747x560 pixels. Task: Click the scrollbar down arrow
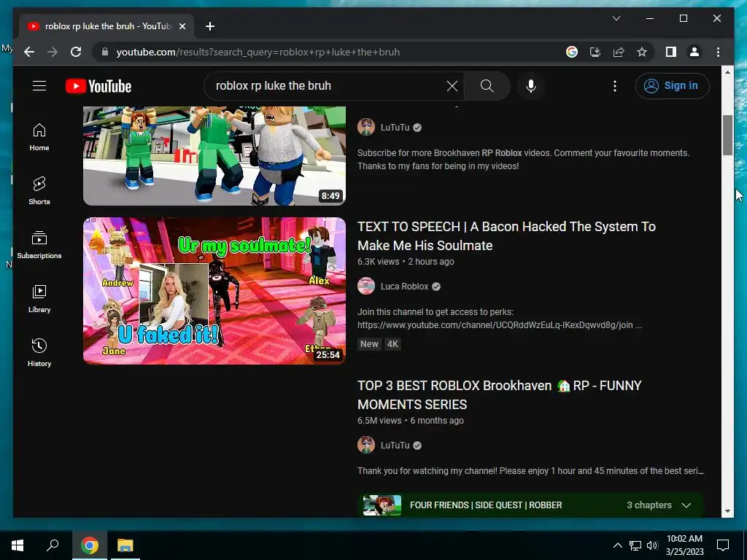click(x=727, y=511)
